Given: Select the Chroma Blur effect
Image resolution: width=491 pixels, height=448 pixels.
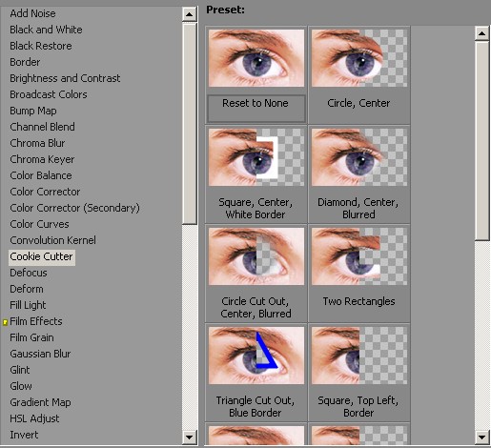Looking at the screenshot, I should 37,143.
